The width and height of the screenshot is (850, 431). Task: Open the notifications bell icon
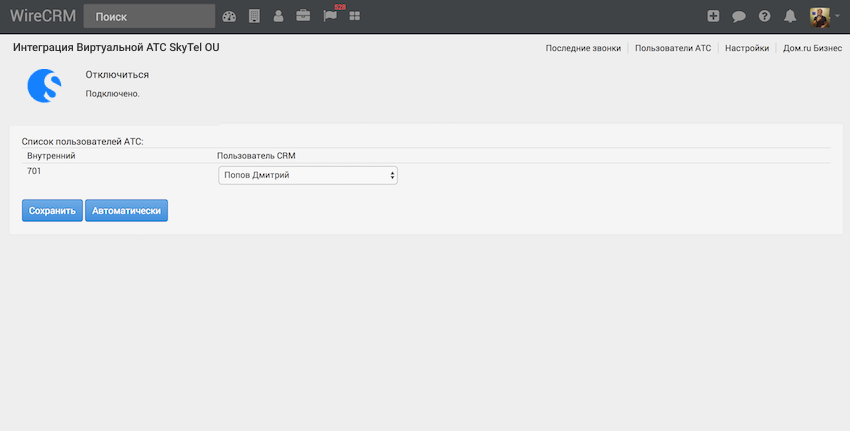point(790,16)
